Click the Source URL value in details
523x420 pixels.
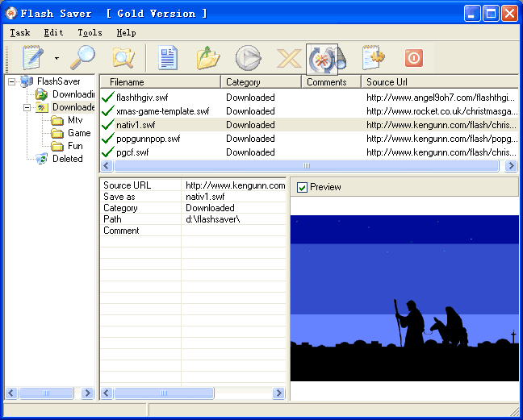pyautogui.click(x=235, y=185)
